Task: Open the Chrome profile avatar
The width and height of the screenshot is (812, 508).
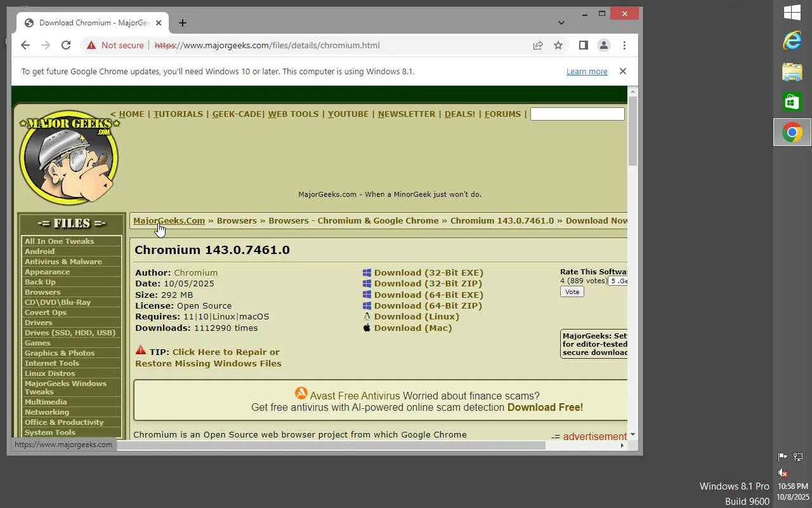Action: pos(604,45)
